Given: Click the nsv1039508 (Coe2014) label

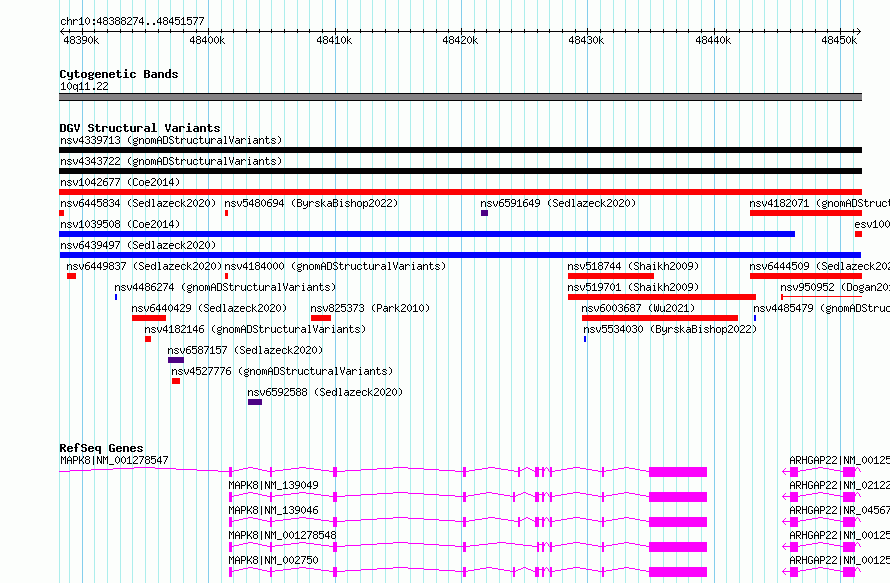Looking at the screenshot, I should [x=120, y=224].
